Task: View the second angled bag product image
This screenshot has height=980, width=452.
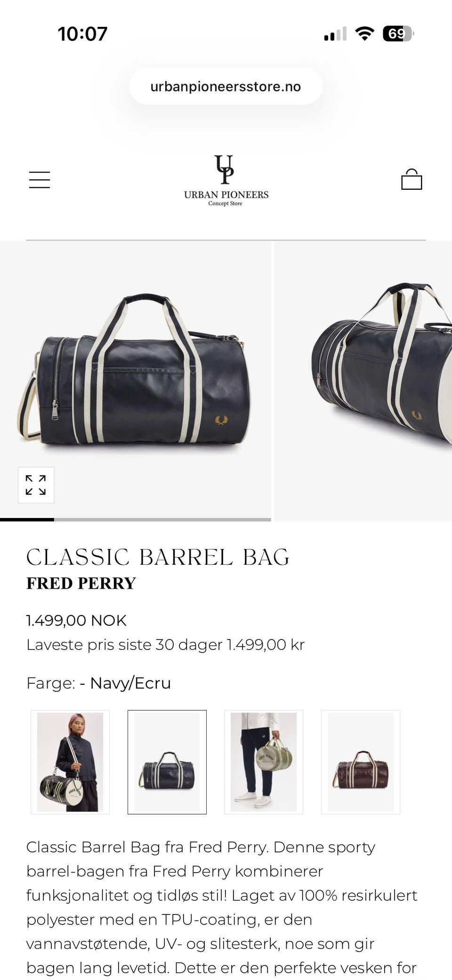Action: coord(363,381)
